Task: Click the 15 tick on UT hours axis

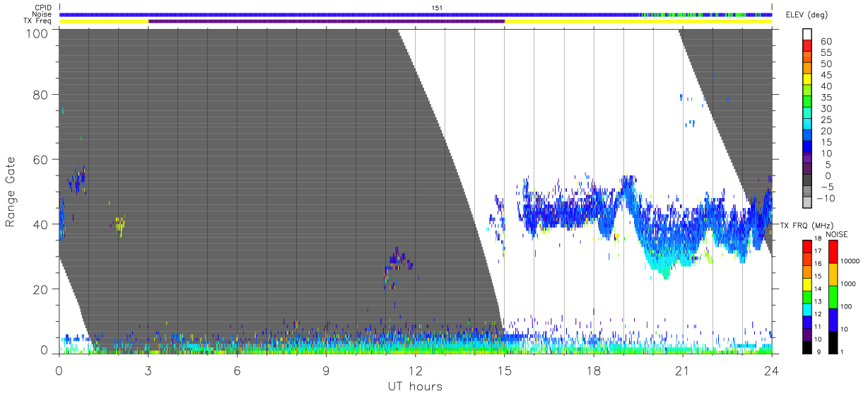Action: click(504, 370)
